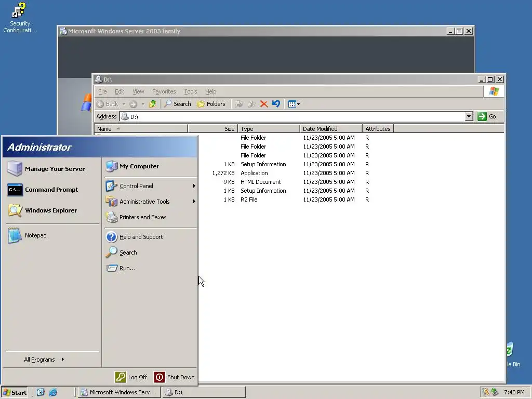Screen dimensions: 532x399
Task: Click the second system tray icon
Action: tap(495, 392)
